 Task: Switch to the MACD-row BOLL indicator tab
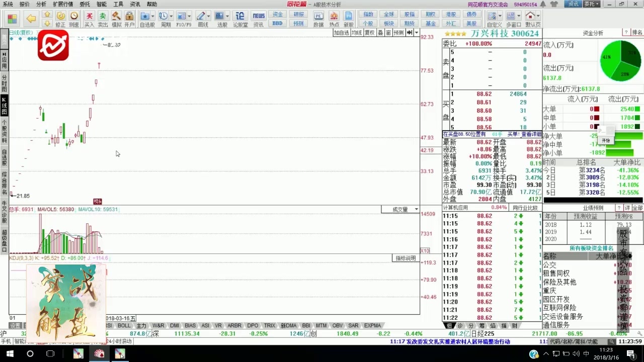click(124, 326)
